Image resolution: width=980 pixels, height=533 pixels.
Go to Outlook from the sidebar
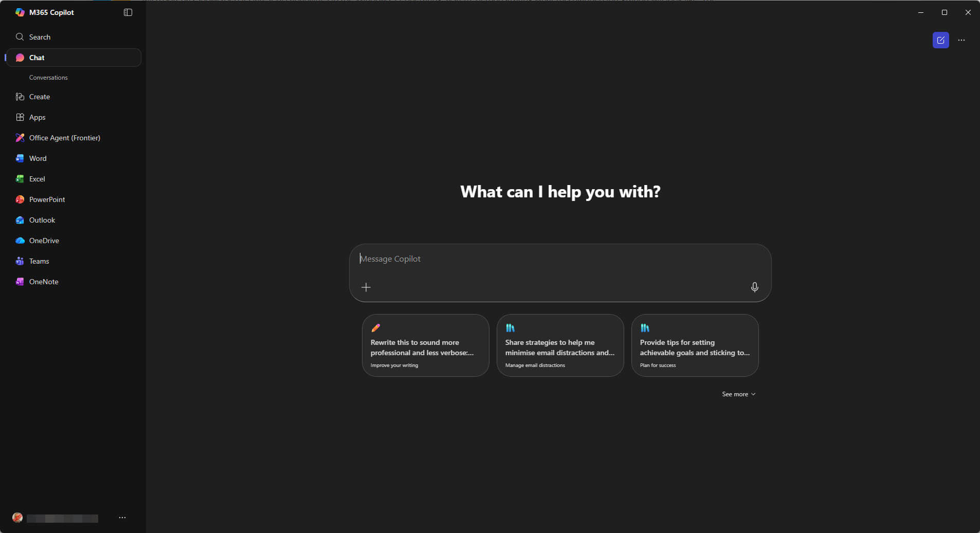(42, 220)
